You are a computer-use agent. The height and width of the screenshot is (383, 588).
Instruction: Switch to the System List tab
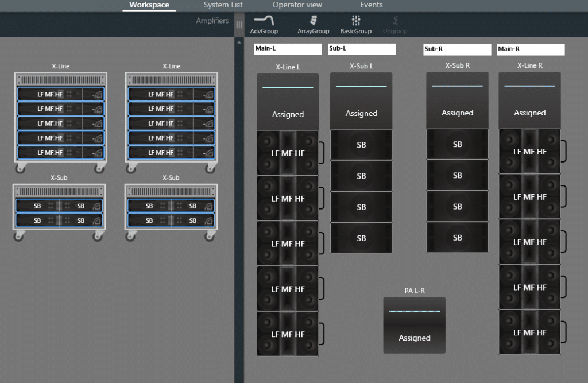coord(223,5)
